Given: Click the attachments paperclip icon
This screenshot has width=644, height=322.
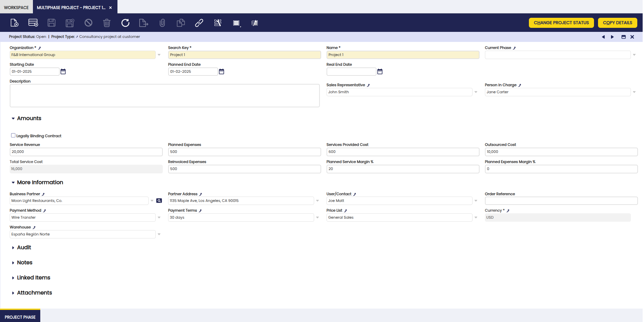Looking at the screenshot, I should click(x=162, y=23).
